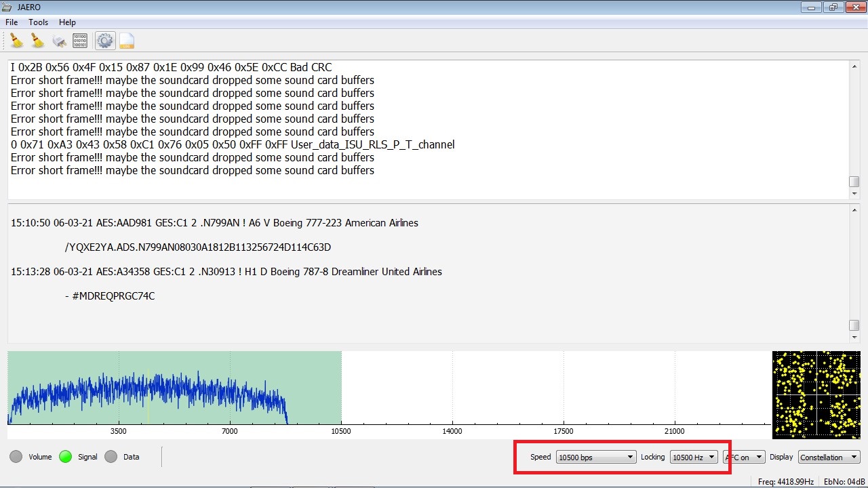Click the JAERO window title icon
868x488 pixels.
click(7, 7)
